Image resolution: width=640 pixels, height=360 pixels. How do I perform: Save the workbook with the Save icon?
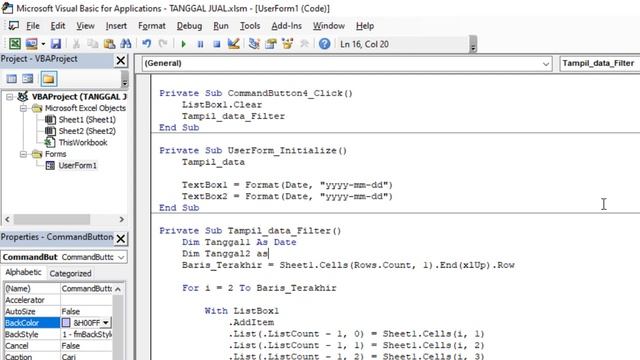pos(56,44)
